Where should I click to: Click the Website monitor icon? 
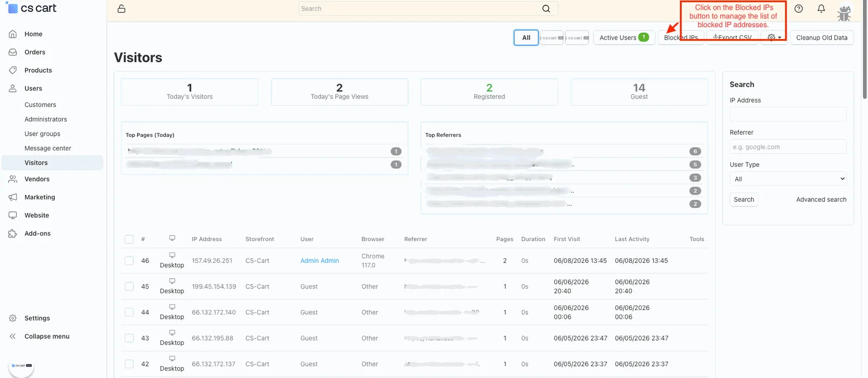pyautogui.click(x=12, y=216)
